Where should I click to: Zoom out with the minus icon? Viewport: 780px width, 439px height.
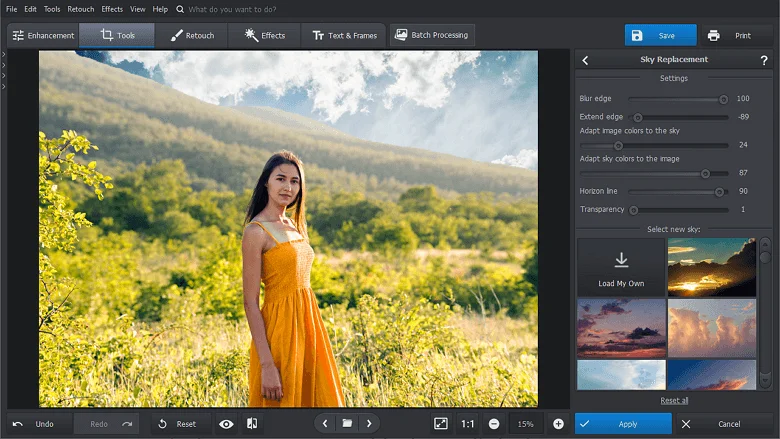click(x=494, y=424)
